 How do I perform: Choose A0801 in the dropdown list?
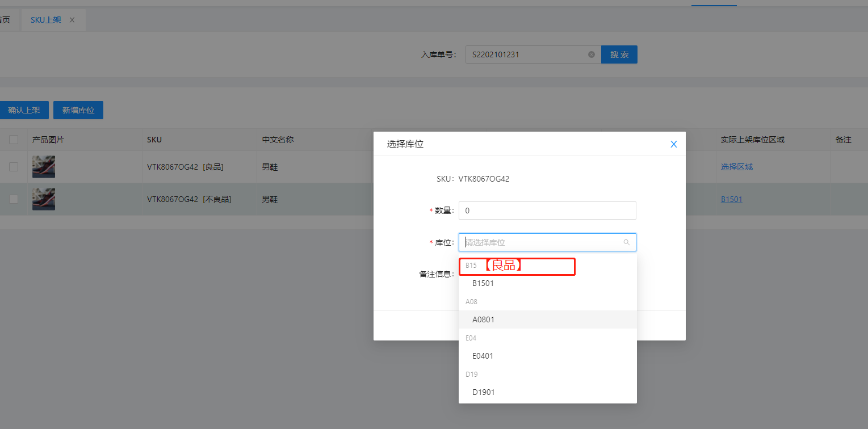483,319
